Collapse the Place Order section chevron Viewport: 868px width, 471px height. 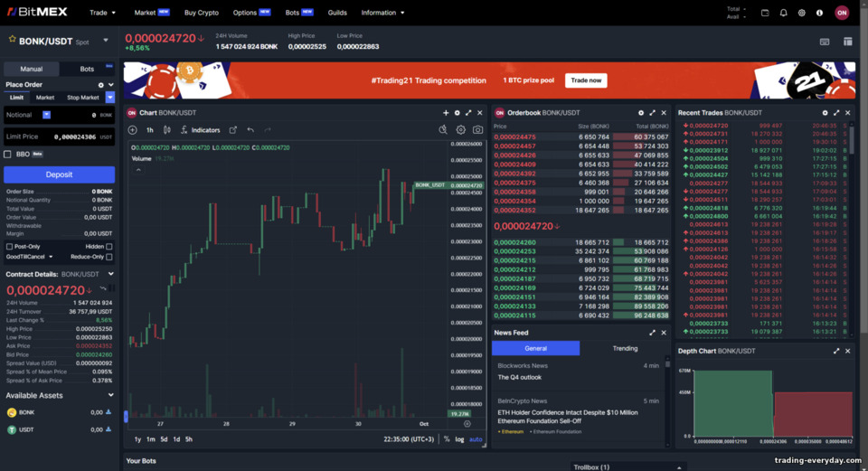click(110, 85)
